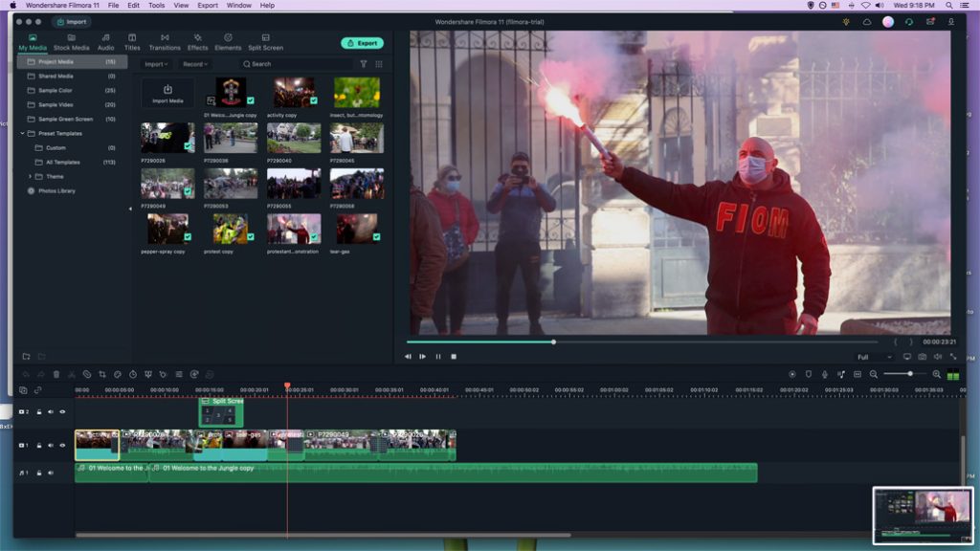Image resolution: width=980 pixels, height=551 pixels.
Task: Open the Record dropdown menu
Action: [194, 64]
